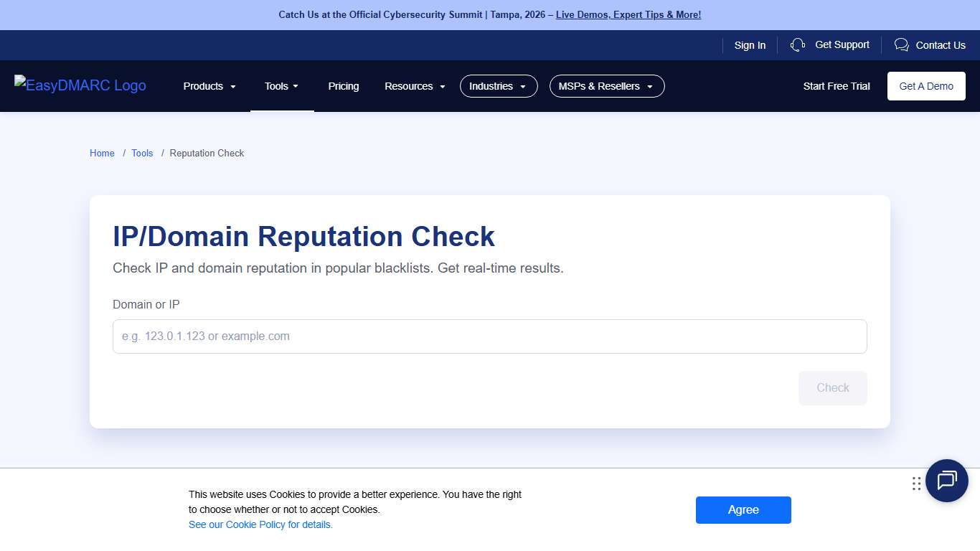Click the speech bubble icon beside Contact Us

click(901, 44)
